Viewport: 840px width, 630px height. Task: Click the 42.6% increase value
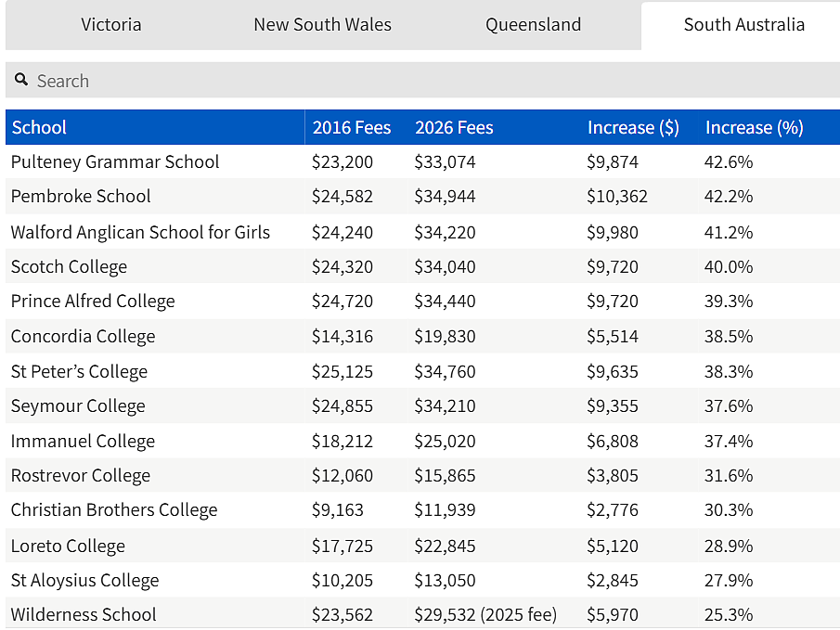pyautogui.click(x=729, y=161)
